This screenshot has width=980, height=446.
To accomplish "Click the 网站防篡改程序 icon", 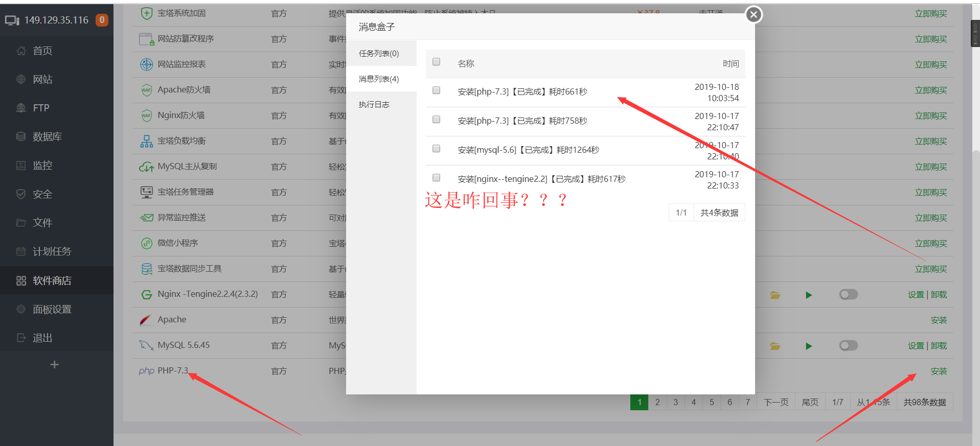I will [x=147, y=39].
